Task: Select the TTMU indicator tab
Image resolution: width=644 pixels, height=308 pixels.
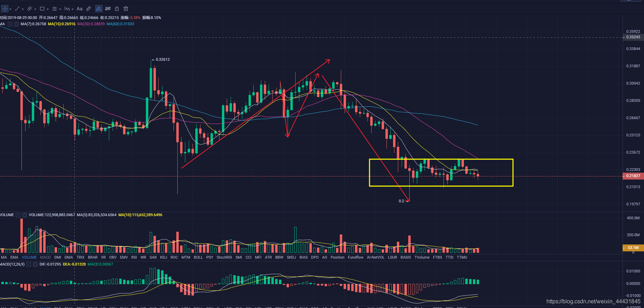Action: 462,257
